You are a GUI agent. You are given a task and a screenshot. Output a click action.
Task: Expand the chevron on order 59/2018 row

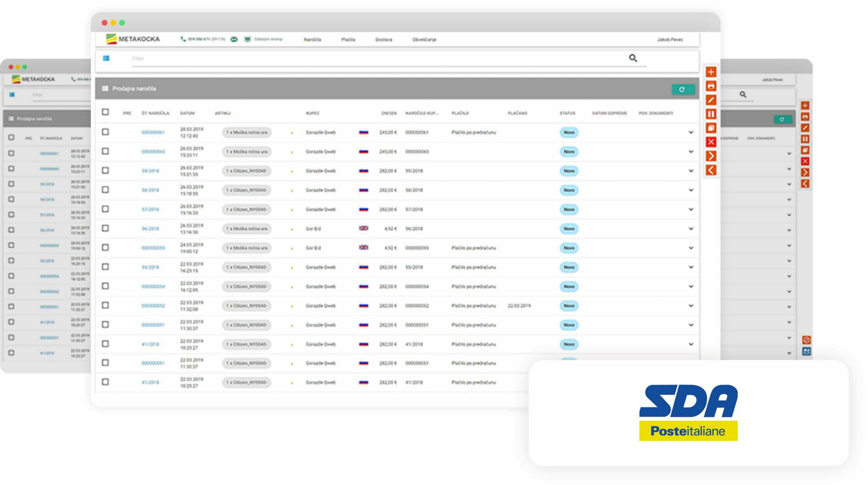tap(691, 171)
